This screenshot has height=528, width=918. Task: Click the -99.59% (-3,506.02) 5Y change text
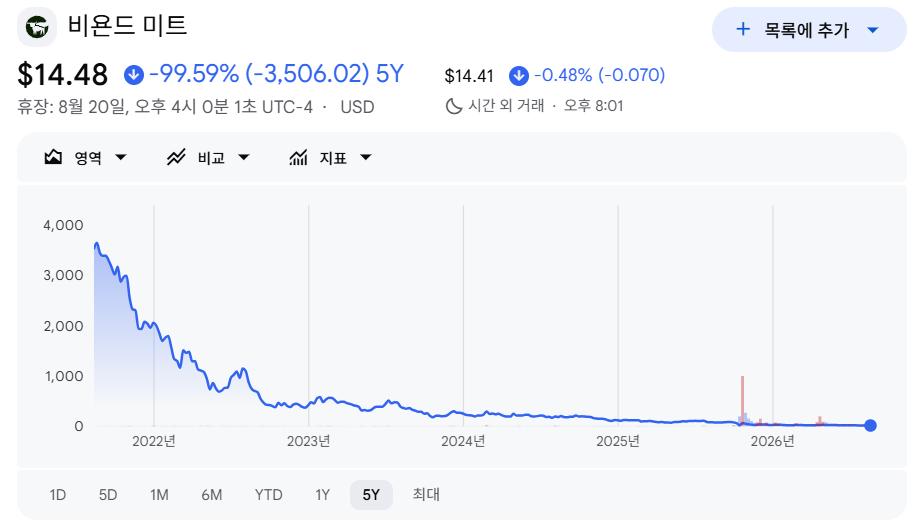pyautogui.click(x=276, y=74)
